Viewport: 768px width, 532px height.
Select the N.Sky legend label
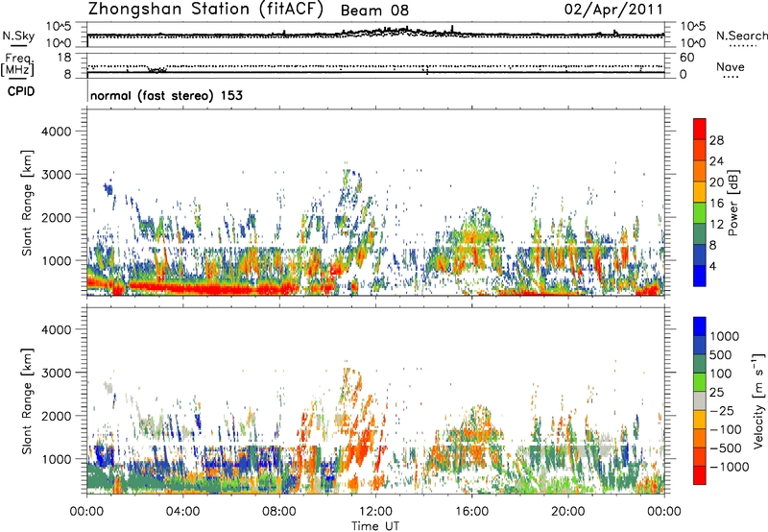click(x=18, y=36)
